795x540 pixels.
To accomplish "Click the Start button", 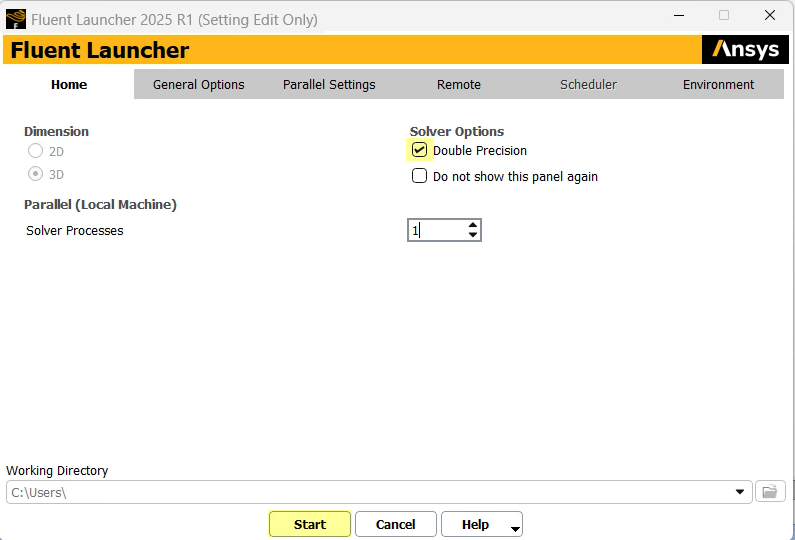I will 310,524.
